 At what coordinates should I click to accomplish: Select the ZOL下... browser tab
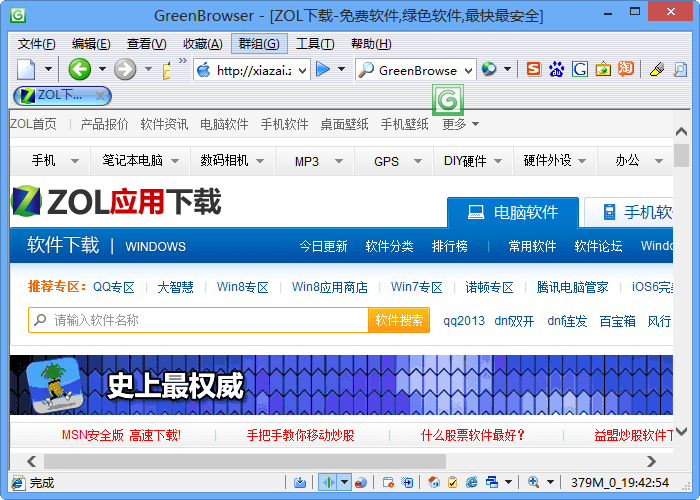[x=62, y=96]
